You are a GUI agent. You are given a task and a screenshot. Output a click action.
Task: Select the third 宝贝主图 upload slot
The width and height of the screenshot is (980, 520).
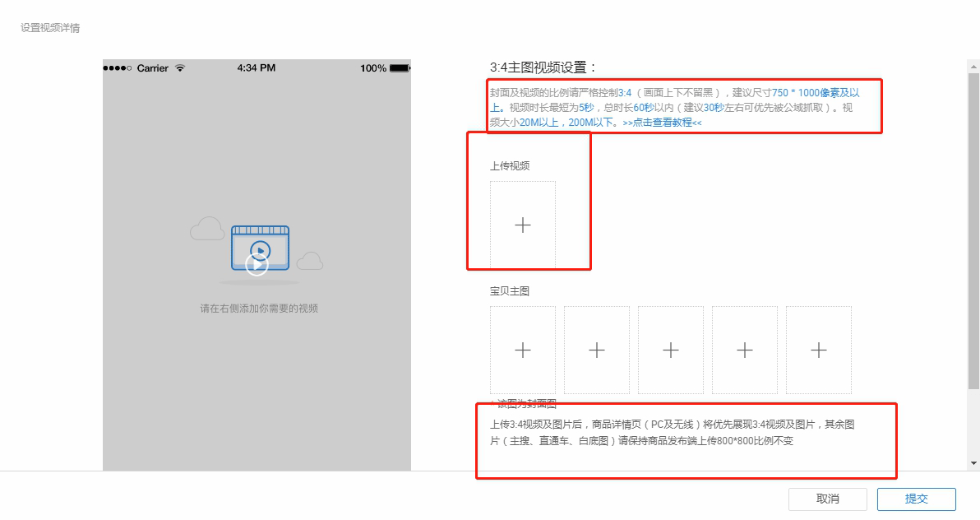pyautogui.click(x=671, y=351)
